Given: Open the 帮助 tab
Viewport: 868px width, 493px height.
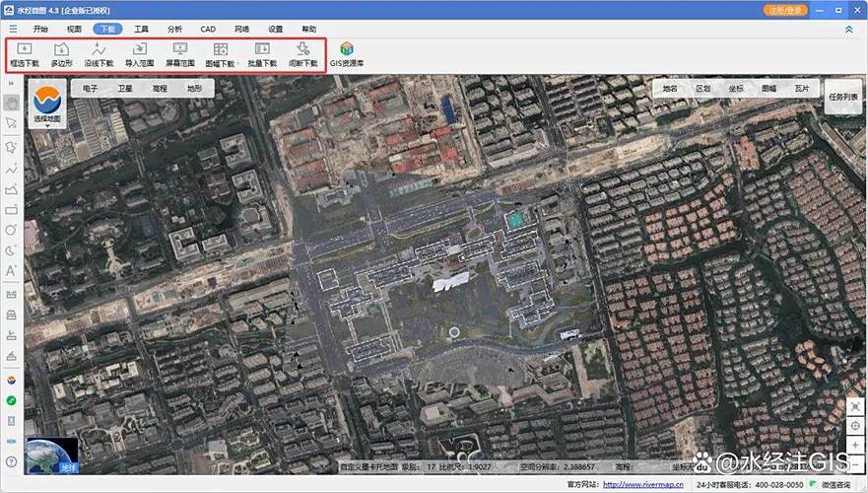Looking at the screenshot, I should [309, 29].
